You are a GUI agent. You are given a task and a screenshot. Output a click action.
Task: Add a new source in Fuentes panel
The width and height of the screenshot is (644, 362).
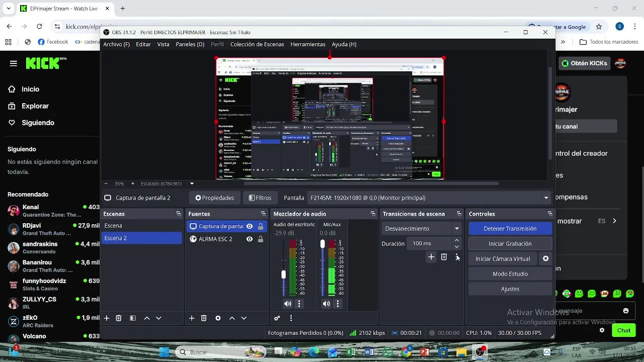(192, 318)
